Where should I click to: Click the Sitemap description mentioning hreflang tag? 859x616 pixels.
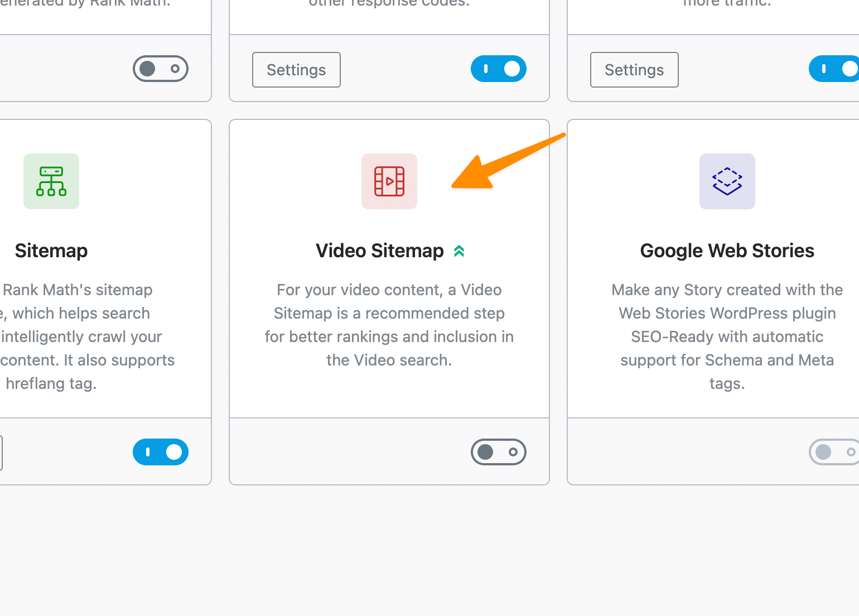coord(87,336)
